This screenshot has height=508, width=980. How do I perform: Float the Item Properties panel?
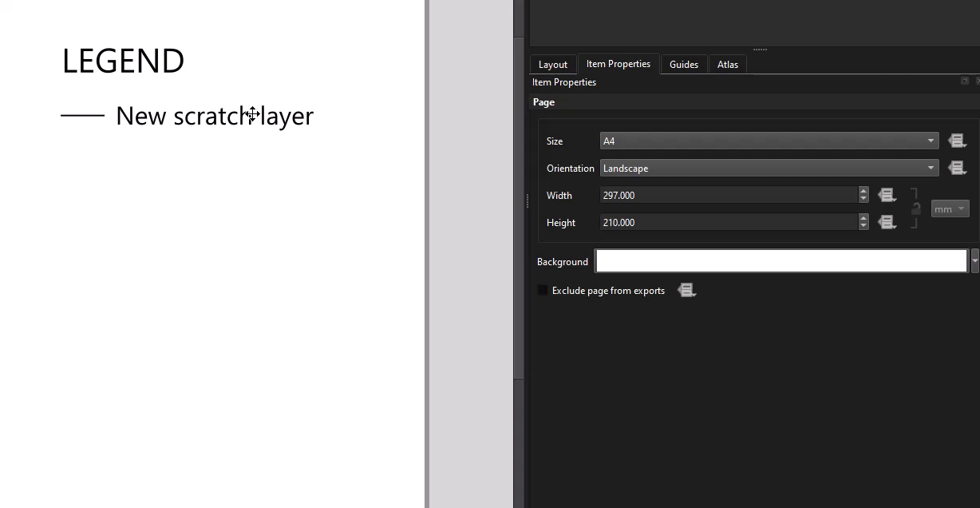[x=964, y=81]
